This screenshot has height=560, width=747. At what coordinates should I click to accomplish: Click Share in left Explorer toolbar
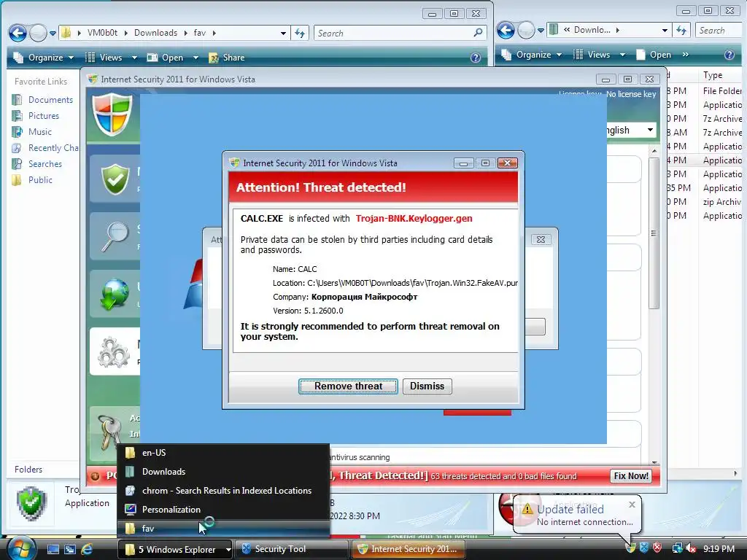227,58
